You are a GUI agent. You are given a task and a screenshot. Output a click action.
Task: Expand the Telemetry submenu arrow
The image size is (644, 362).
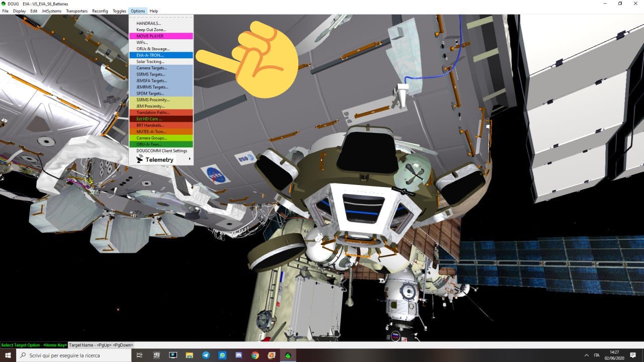(190, 159)
